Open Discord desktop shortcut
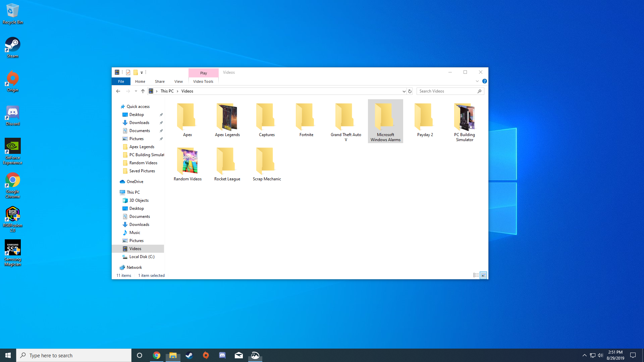 point(12,115)
